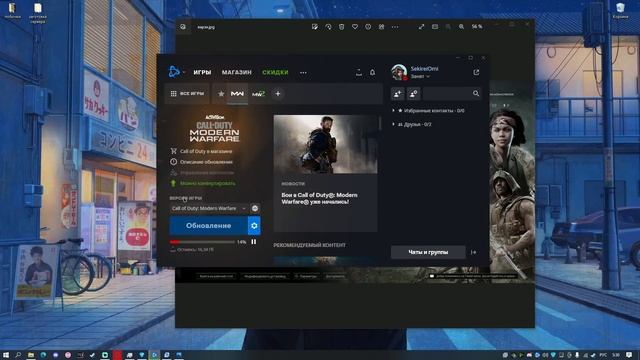The image size is (640, 360).
Task: Rotate the image in Photos viewer
Action: point(328,27)
